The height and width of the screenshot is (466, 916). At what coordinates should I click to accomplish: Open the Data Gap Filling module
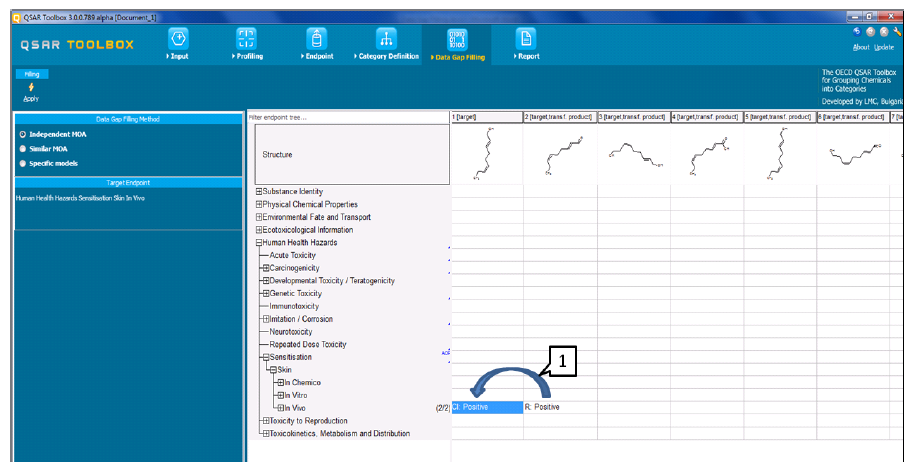(457, 45)
